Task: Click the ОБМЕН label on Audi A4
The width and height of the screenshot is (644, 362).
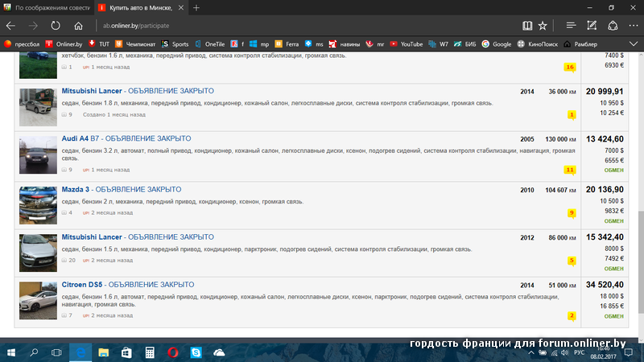Action: coord(613,170)
